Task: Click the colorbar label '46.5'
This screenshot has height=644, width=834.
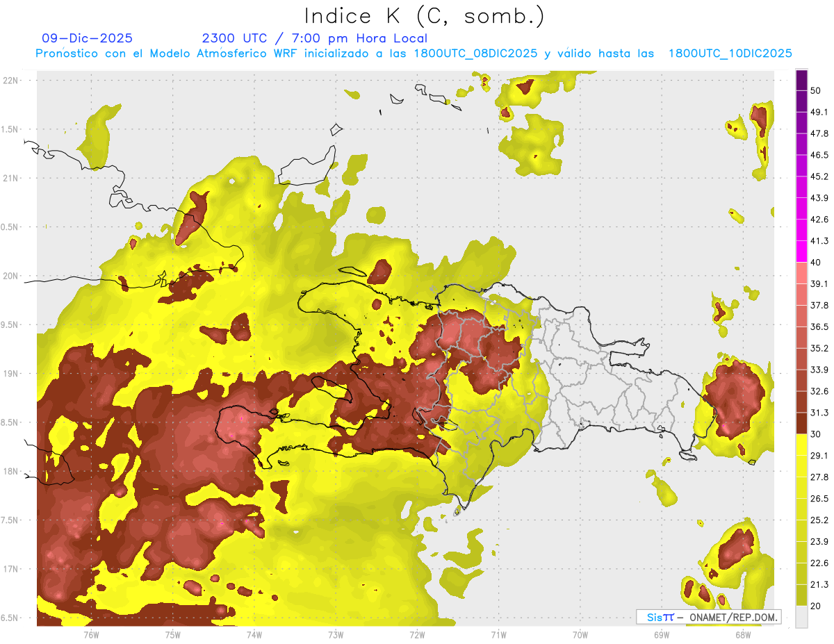Action: [819, 155]
